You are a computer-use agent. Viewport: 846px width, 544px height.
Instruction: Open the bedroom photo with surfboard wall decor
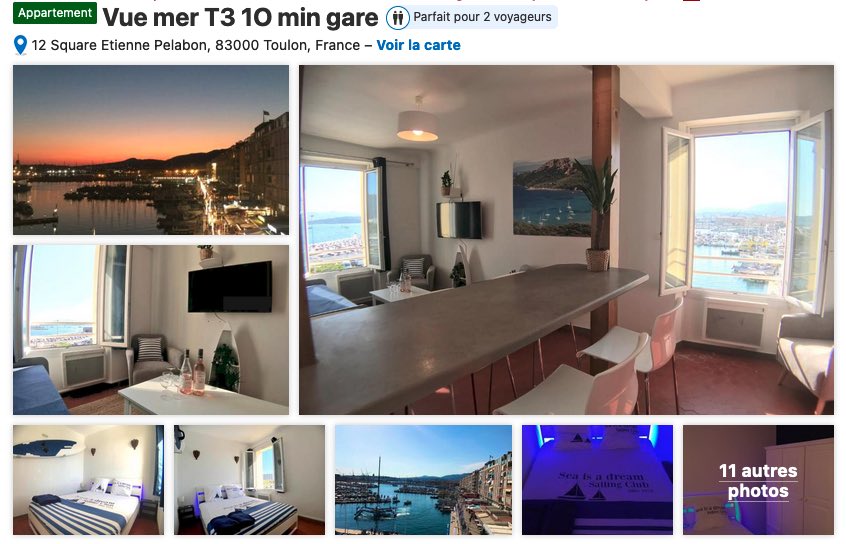88,480
